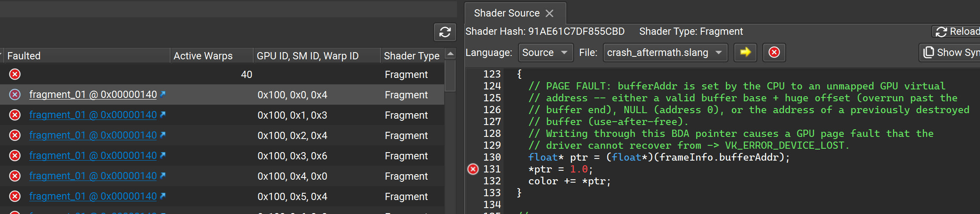Click the yellow arrow go-to icon
The height and width of the screenshot is (214, 980).
click(745, 52)
